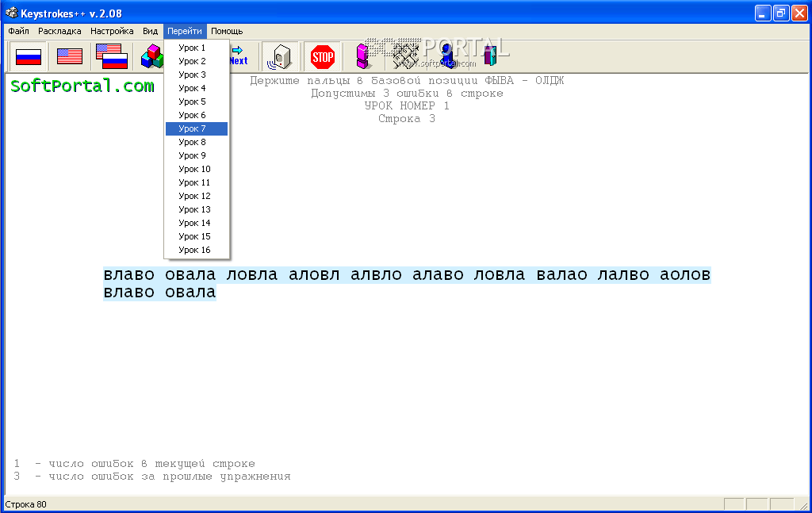Screen dimensions: 812x513
Task: Go to Урок 9
Action: click(x=197, y=155)
